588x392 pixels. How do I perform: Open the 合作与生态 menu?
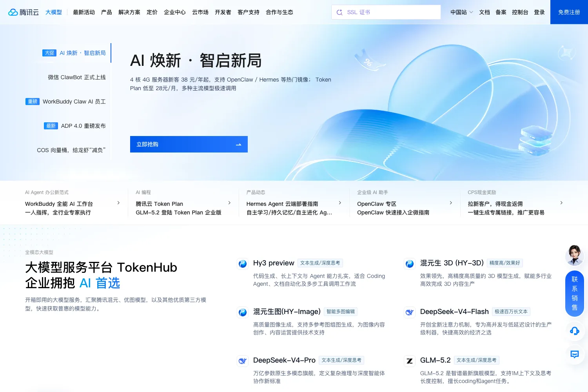point(279,12)
